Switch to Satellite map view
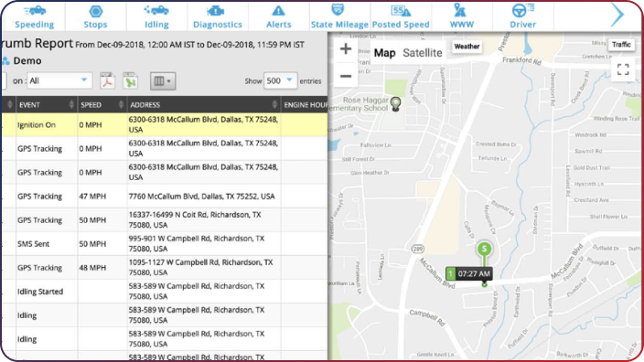The image size is (644, 362). coord(423,53)
